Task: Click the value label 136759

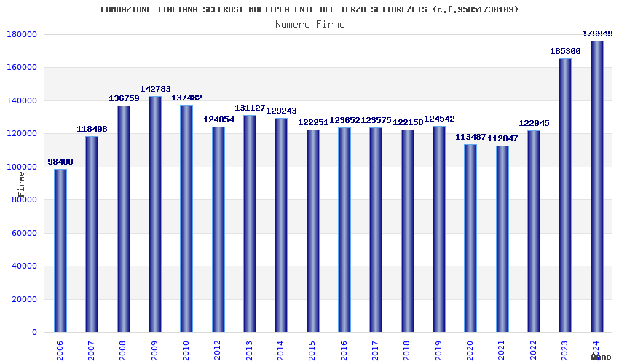Action: 124,99
